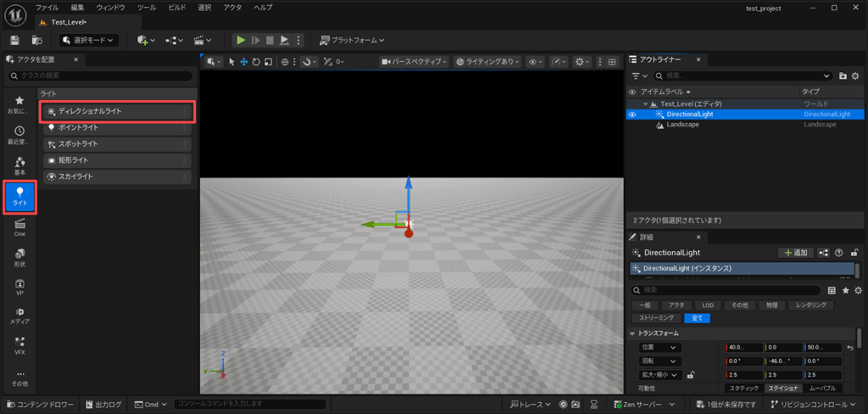Show only favorites star in Details
The image size is (868, 414).
tap(845, 290)
